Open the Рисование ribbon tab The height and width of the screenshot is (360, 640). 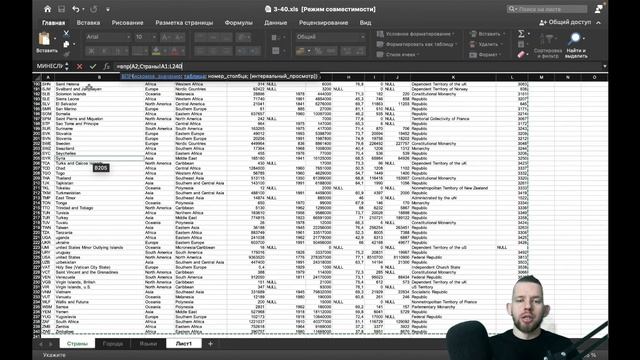point(127,23)
